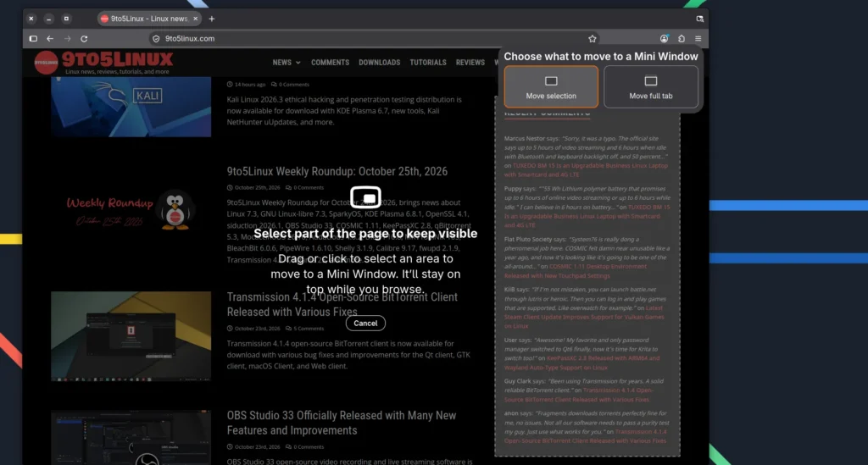The width and height of the screenshot is (868, 465).
Task: Open the Weekly Roundup penguin thumbnail
Action: (131, 211)
